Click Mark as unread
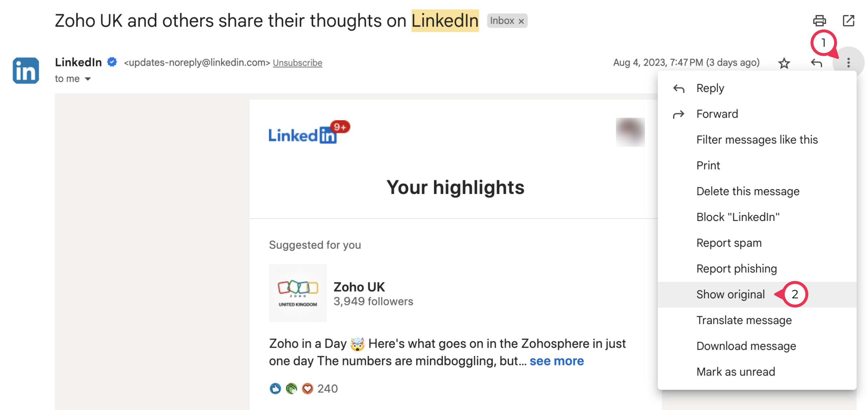 [x=735, y=372]
